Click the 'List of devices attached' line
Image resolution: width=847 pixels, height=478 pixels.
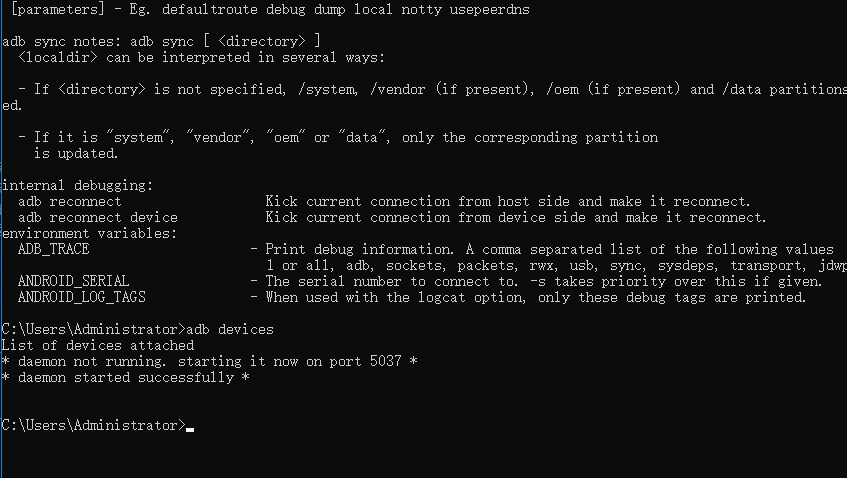pyautogui.click(x=98, y=346)
